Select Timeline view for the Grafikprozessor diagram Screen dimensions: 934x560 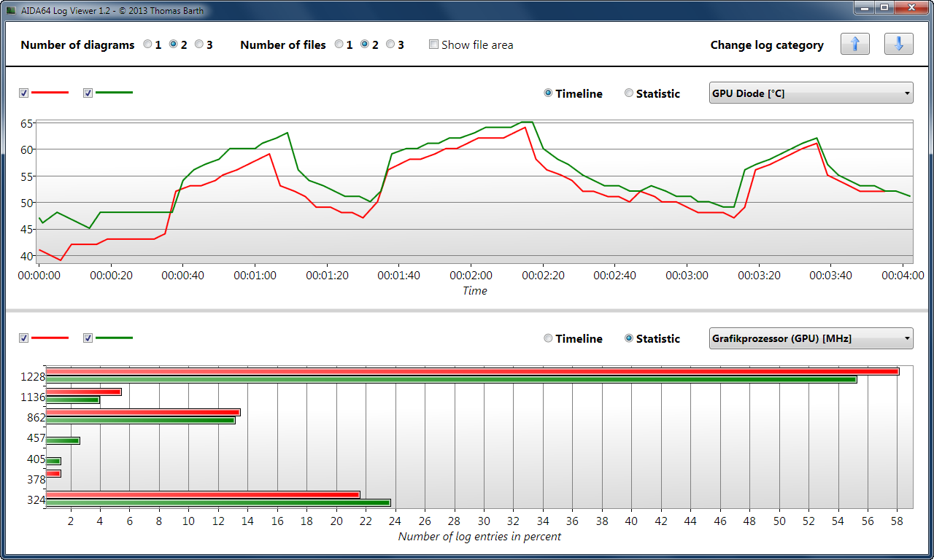click(x=548, y=338)
